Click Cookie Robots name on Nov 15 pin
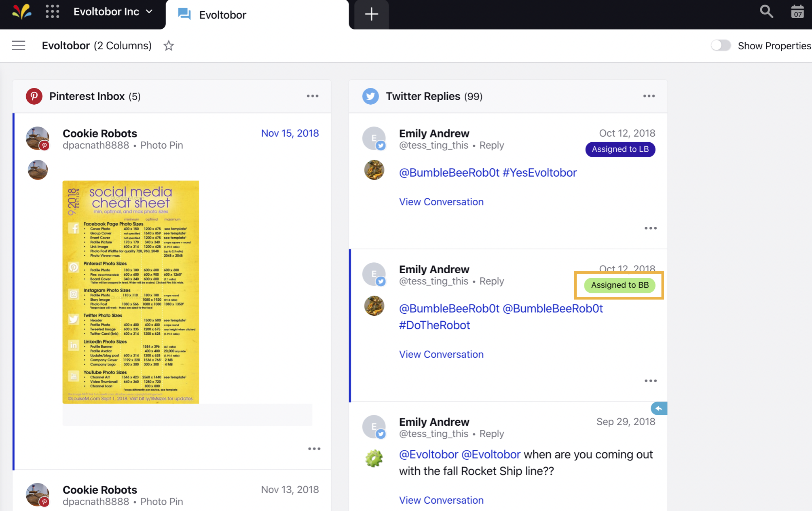 [100, 133]
